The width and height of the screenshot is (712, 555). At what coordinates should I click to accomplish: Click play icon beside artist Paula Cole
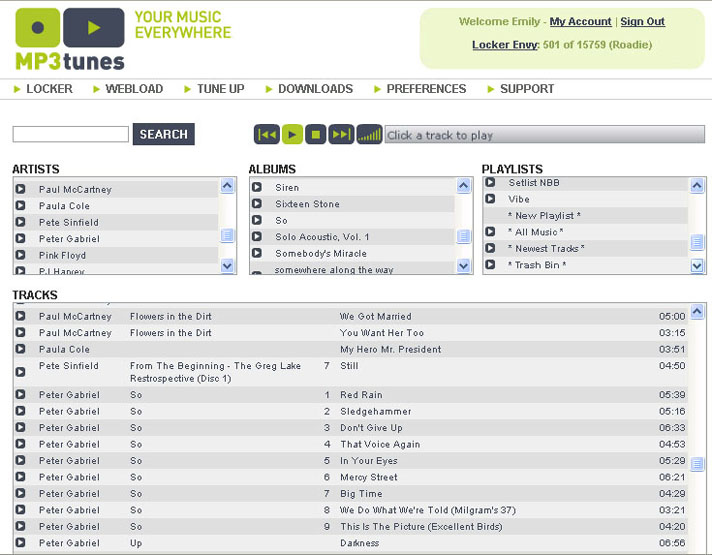pyautogui.click(x=20, y=205)
